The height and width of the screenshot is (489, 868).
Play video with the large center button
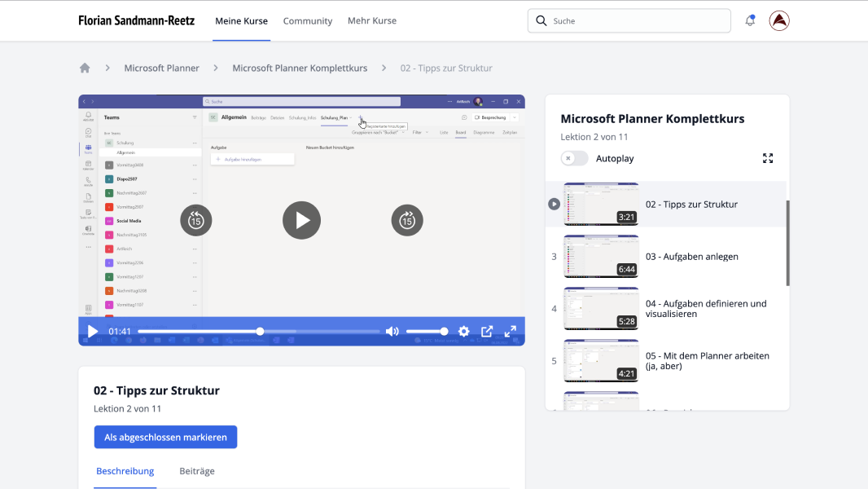(302, 220)
